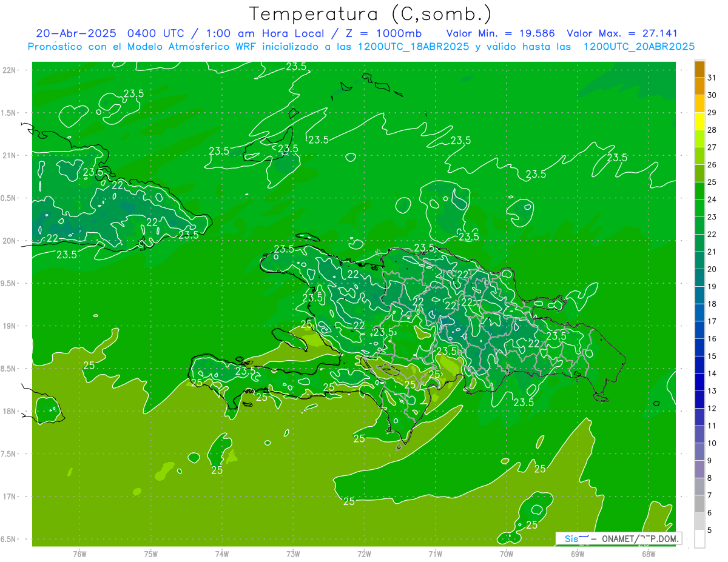Click the legend swatch between 22 and 23
The height and width of the screenshot is (562, 728).
699,226
